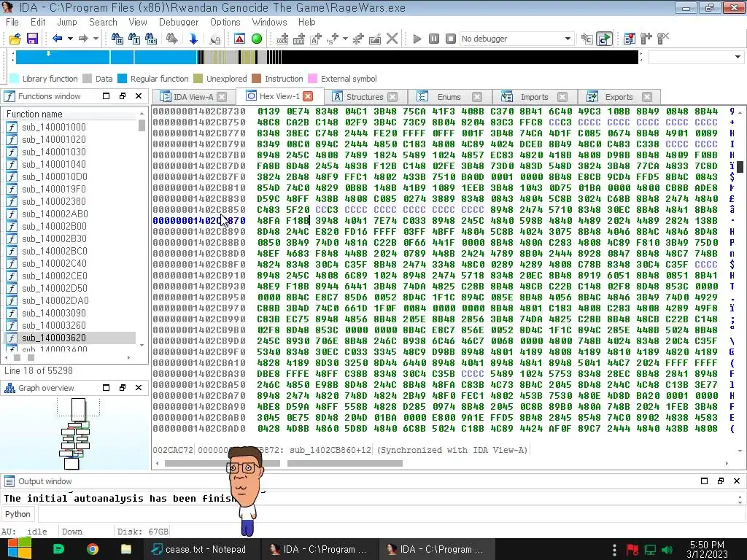Close the Structures tab
747x560 pixels.
tap(392, 97)
